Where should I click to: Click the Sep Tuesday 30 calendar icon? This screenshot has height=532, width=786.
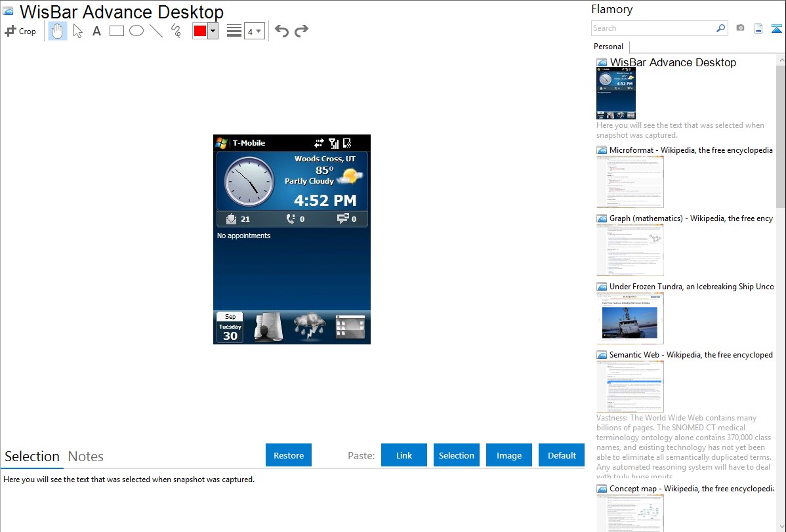pos(230,327)
